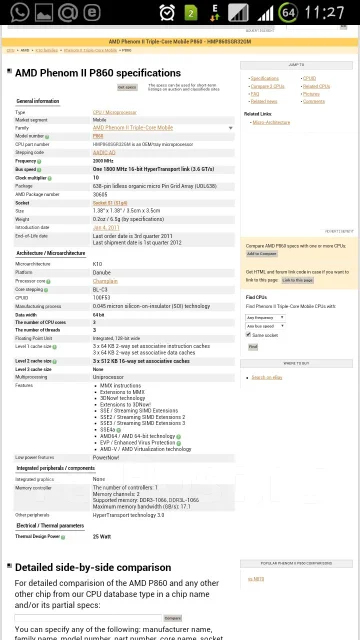Click the Find button

point(253,347)
